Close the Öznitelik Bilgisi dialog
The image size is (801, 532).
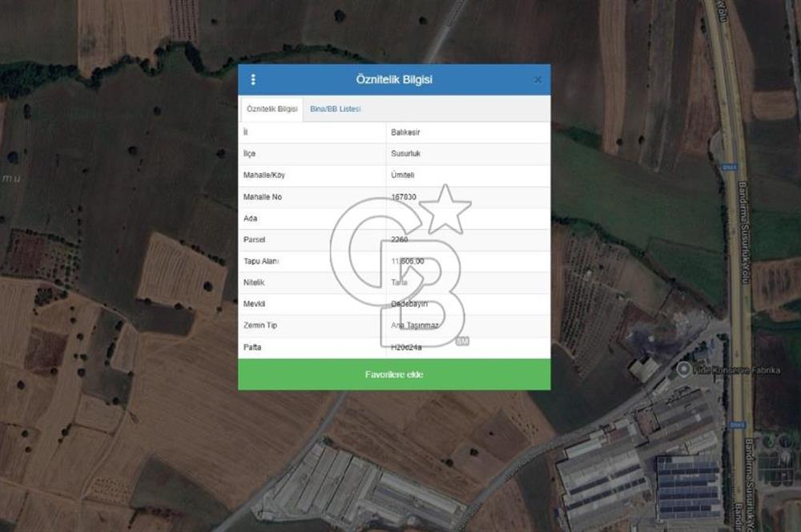tap(538, 80)
